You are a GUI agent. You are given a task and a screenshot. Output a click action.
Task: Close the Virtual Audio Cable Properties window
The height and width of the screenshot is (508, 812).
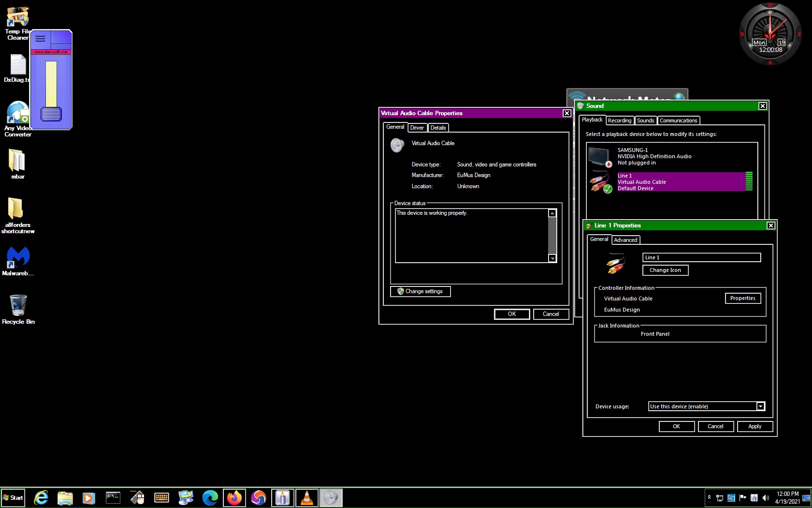(x=566, y=113)
